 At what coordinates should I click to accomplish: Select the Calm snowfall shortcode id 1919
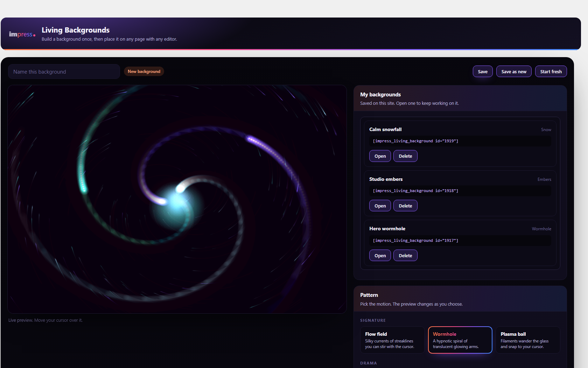(460, 141)
